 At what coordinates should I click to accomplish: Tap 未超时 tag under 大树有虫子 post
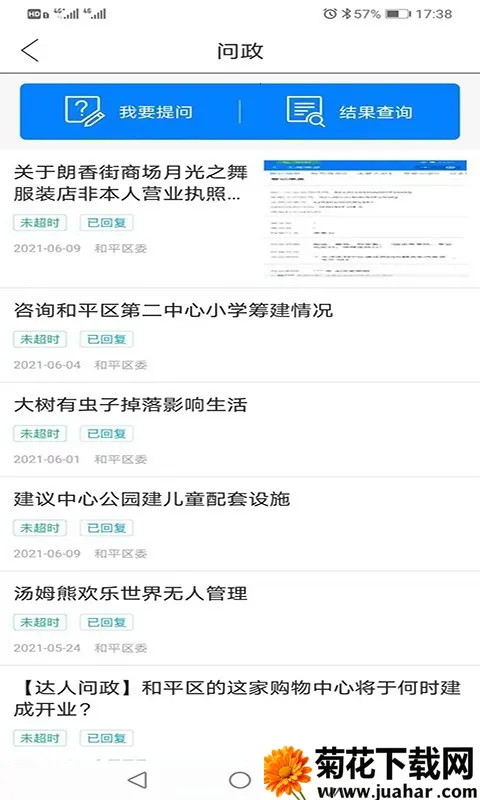40,434
